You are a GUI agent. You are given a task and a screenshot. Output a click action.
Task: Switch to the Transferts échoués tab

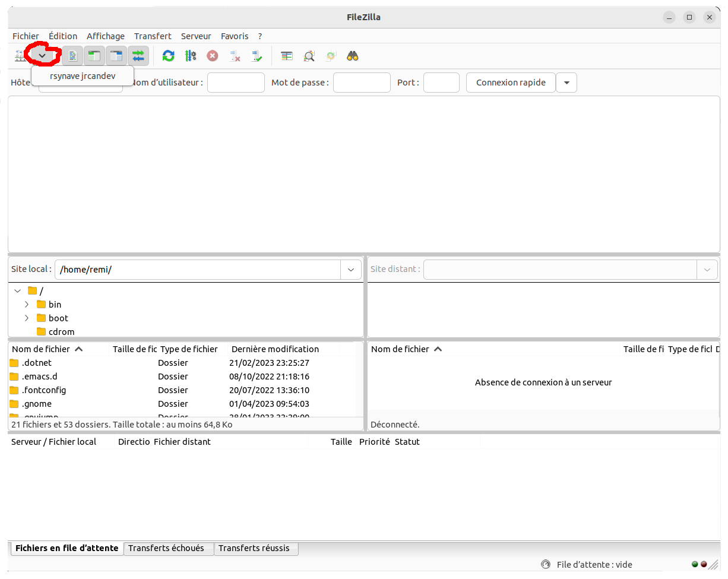pyautogui.click(x=166, y=548)
